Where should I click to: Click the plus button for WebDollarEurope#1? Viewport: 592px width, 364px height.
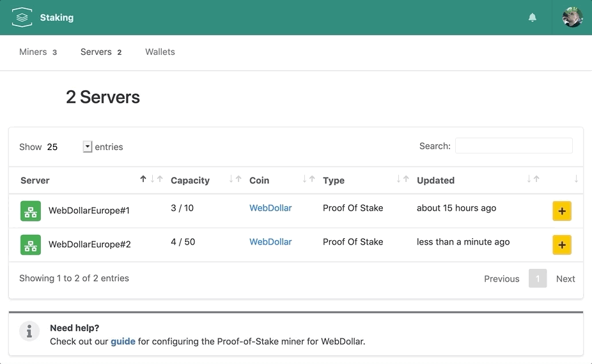pyautogui.click(x=562, y=211)
